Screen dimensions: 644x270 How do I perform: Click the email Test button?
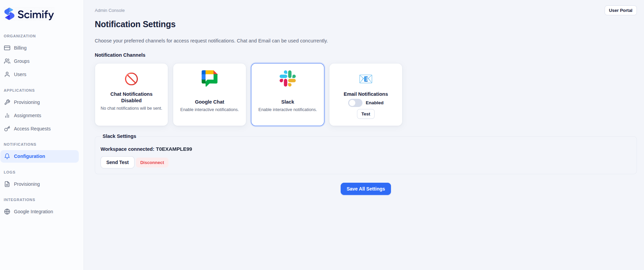pos(366,114)
